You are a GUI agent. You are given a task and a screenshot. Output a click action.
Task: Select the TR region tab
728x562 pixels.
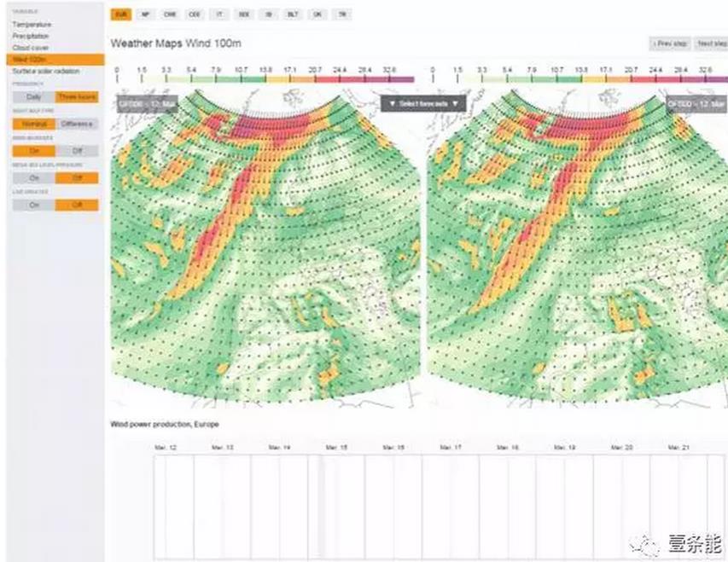point(342,15)
